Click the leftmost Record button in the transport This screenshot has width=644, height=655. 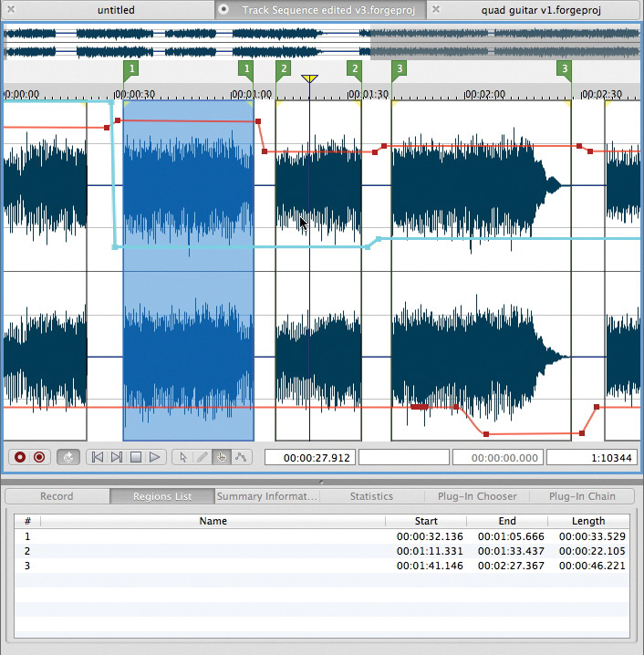click(x=18, y=457)
